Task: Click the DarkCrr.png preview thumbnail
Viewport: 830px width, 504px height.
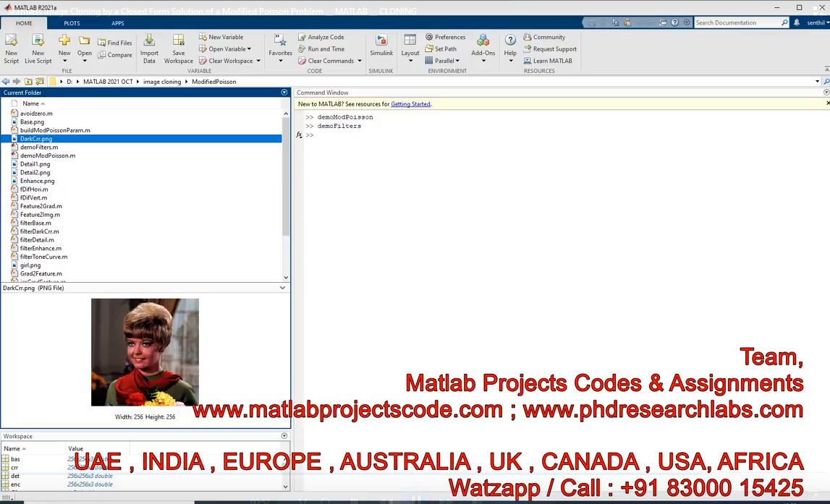Action: (x=145, y=352)
